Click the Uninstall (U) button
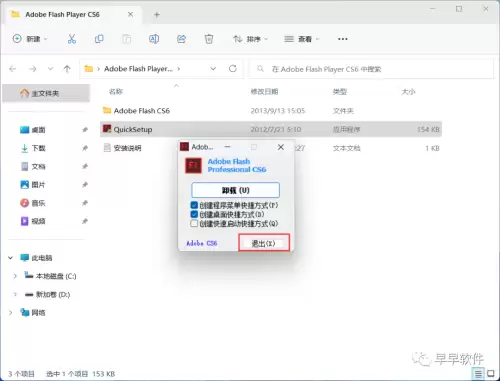The image size is (500, 381). point(235,190)
